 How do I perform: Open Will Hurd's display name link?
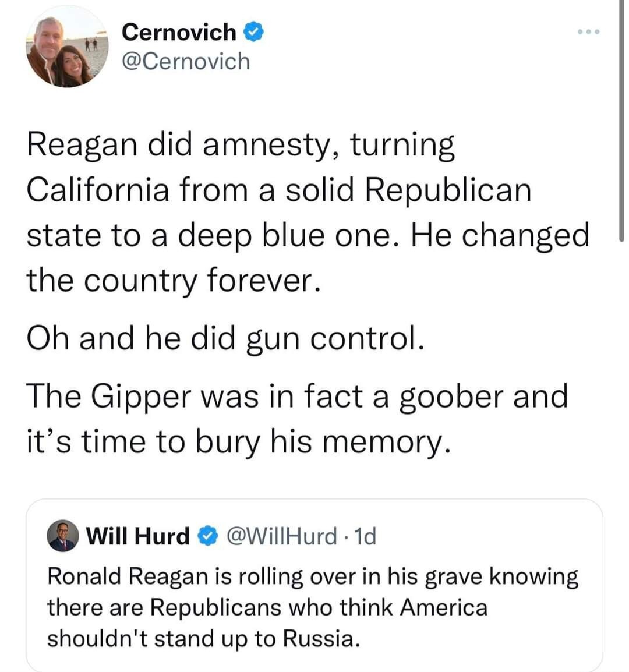coord(138,536)
